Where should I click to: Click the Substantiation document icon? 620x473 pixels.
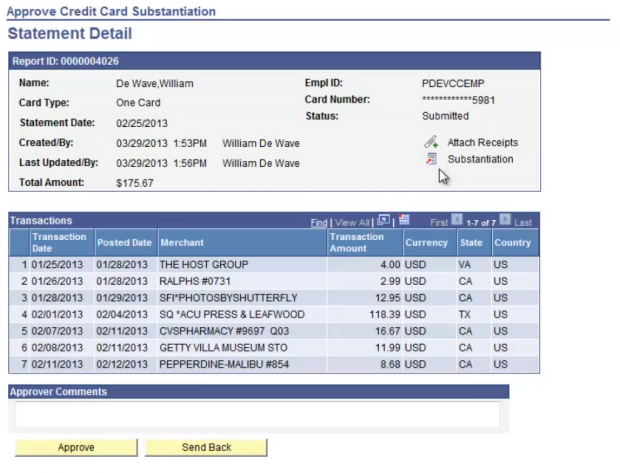tap(431, 160)
